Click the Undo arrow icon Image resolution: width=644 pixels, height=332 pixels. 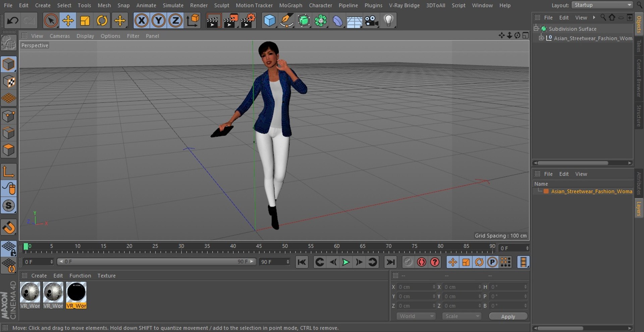[x=13, y=21]
